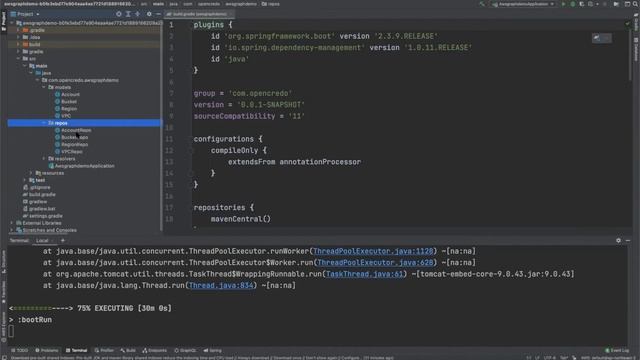Expand the .gradle folder

pyautogui.click(x=18, y=30)
